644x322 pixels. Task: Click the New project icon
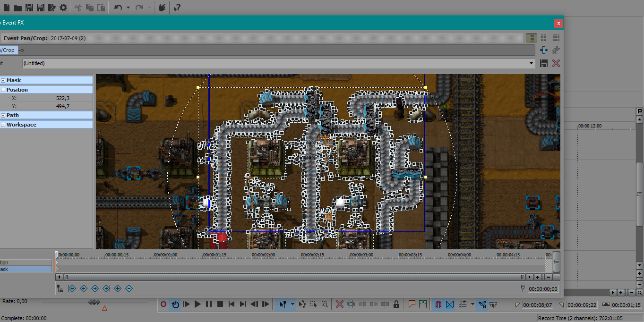[7, 8]
